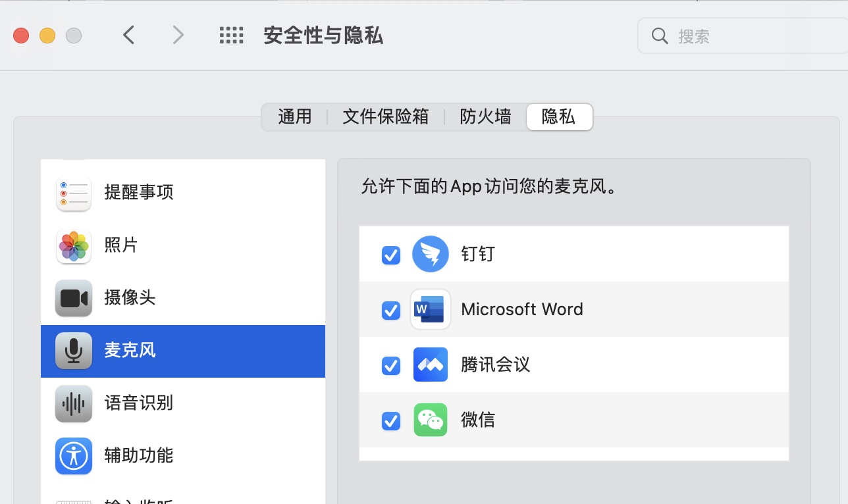
Task: Click the Speech Recognition waveform icon
Action: (x=73, y=403)
